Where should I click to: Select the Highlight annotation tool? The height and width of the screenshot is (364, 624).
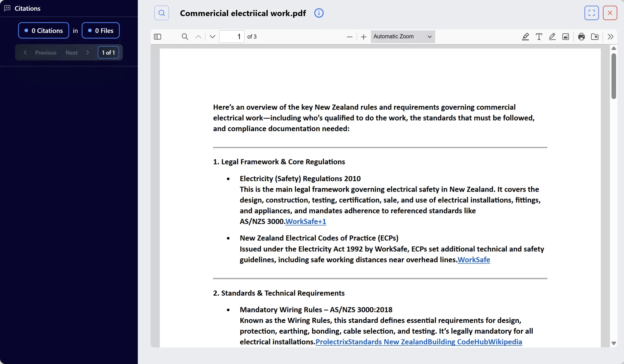(525, 37)
